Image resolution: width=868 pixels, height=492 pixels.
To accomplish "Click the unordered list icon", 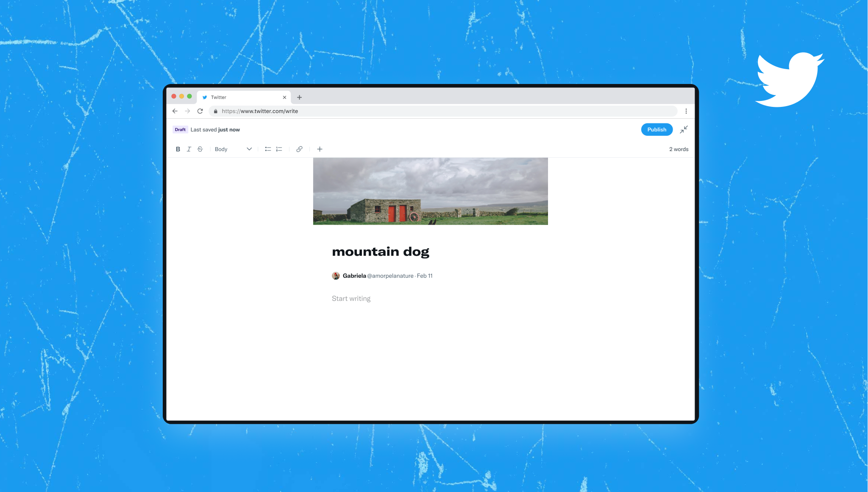I will coord(267,149).
